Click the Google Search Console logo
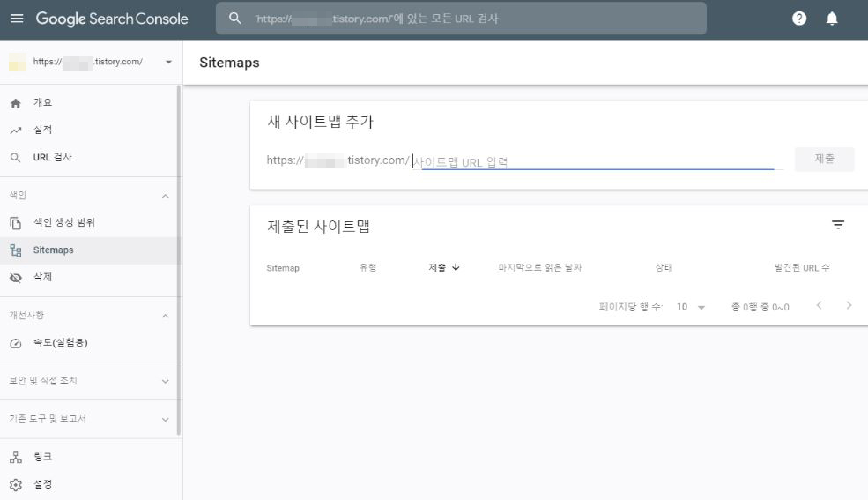868x500 pixels. pos(112,19)
